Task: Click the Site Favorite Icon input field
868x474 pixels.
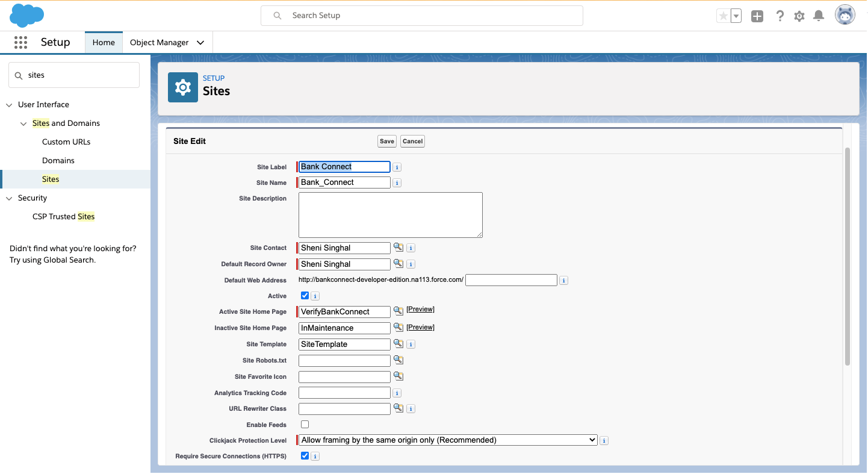Action: click(x=344, y=377)
